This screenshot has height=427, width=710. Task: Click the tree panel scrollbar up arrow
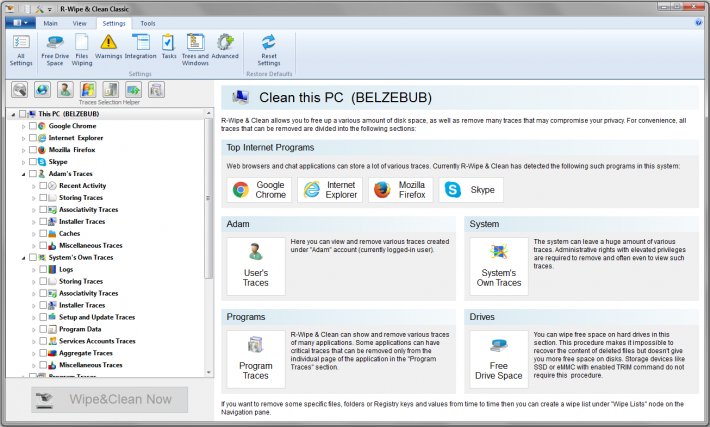[x=209, y=113]
